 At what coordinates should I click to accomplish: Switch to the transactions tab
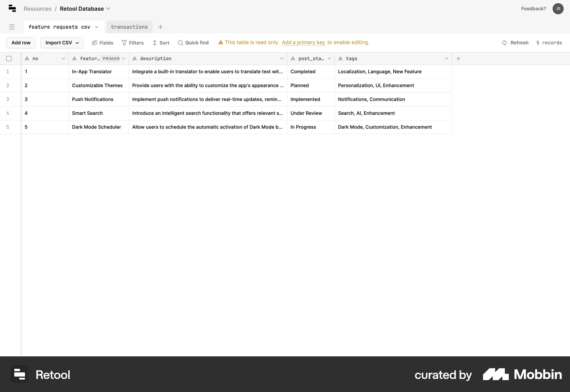point(129,27)
